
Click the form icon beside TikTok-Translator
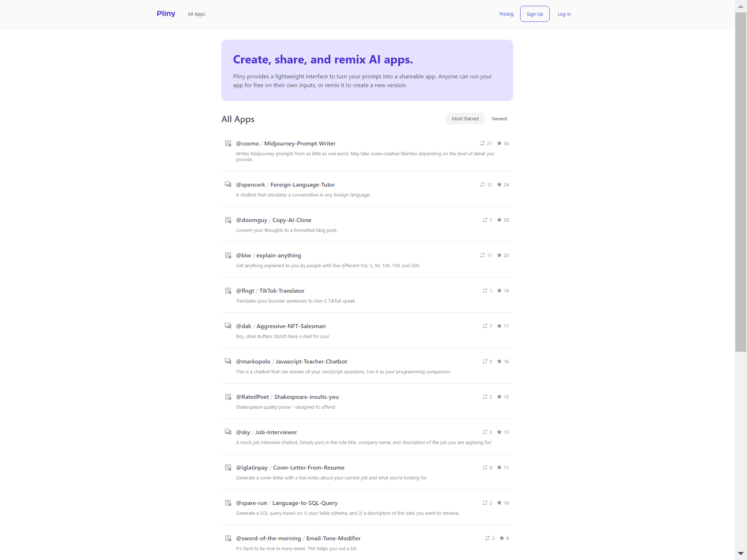tap(228, 291)
